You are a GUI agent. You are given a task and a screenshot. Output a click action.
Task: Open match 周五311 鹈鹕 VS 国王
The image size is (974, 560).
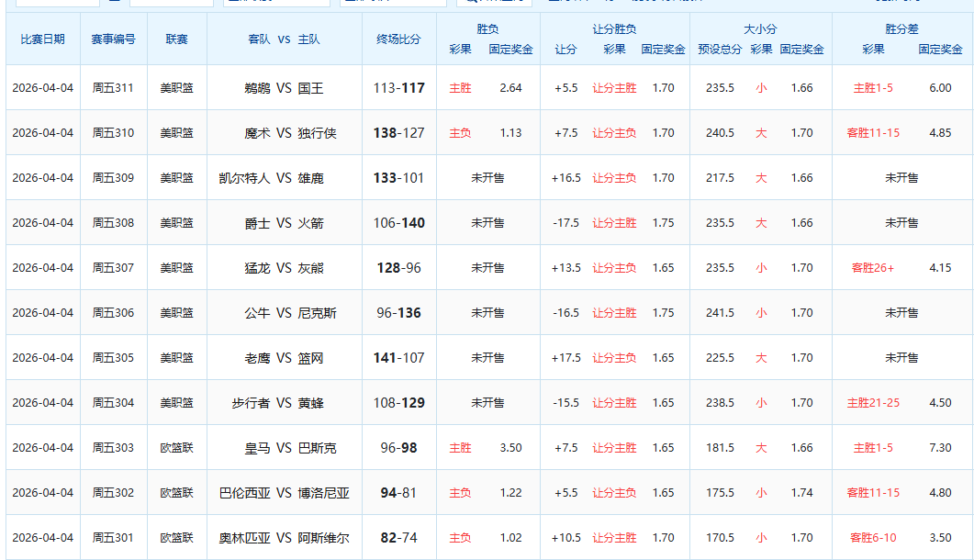click(284, 88)
